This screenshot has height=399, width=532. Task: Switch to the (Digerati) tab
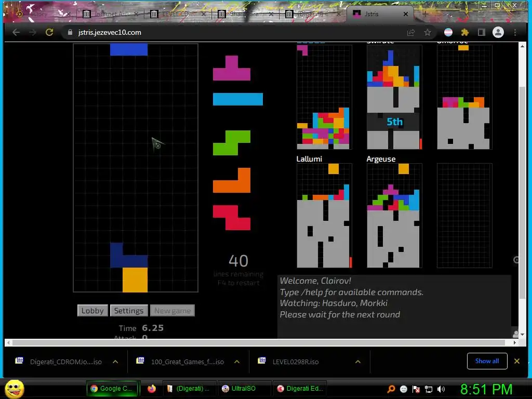tap(312, 14)
